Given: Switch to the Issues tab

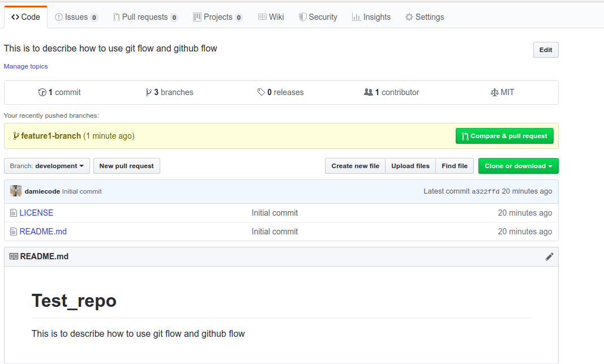Looking at the screenshot, I should pyautogui.click(x=76, y=16).
